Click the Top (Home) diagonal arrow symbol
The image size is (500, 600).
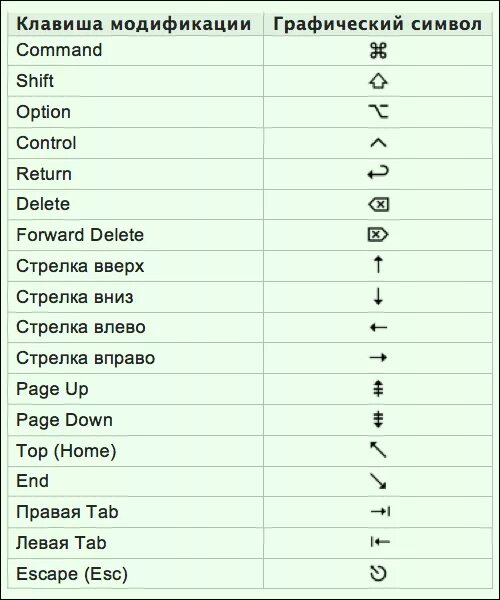[378, 450]
